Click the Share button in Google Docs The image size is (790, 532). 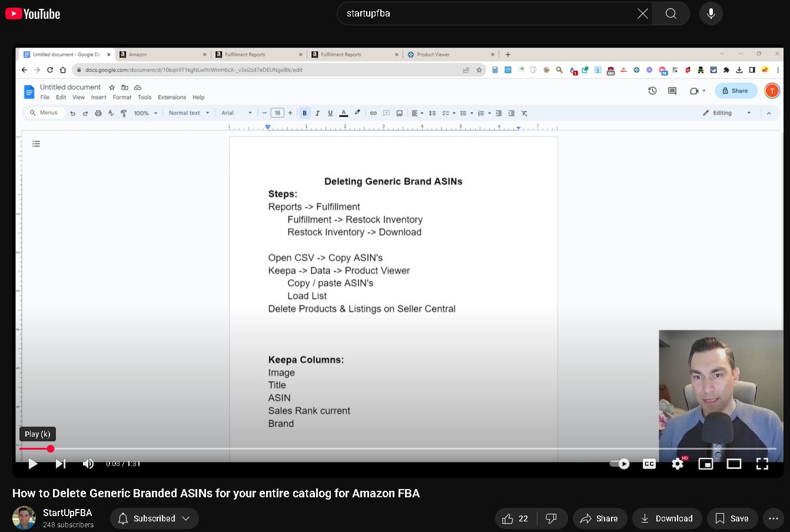point(735,90)
